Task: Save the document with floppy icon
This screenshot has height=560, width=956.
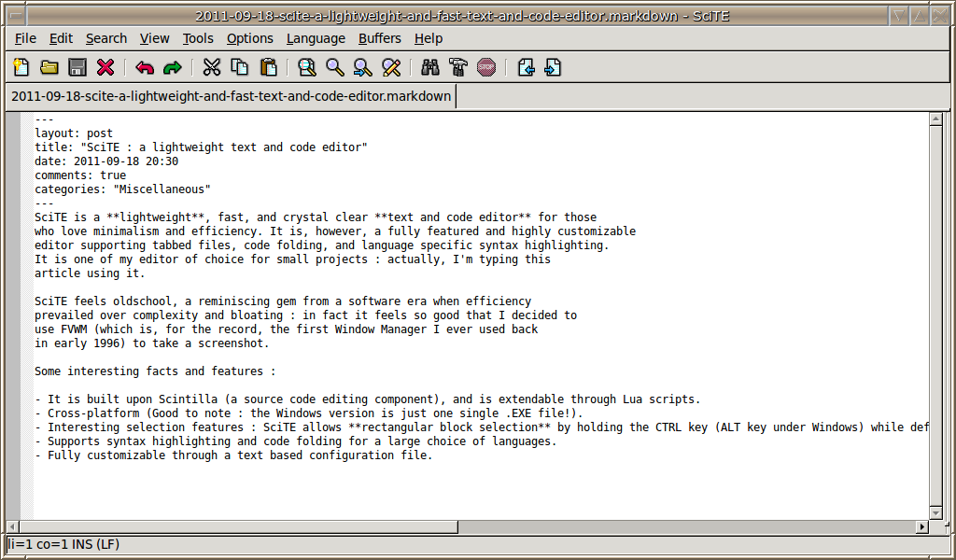Action: click(77, 67)
